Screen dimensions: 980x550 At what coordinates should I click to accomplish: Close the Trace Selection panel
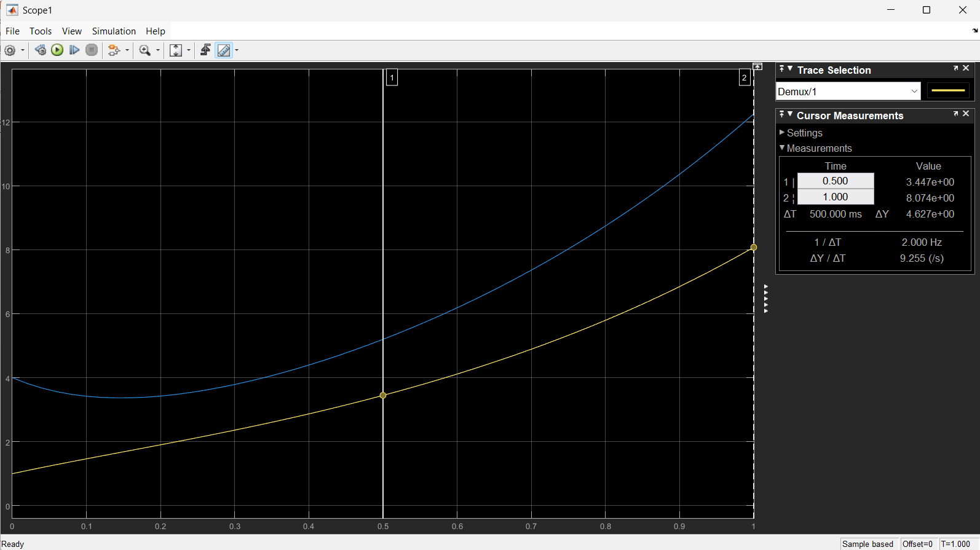(966, 68)
